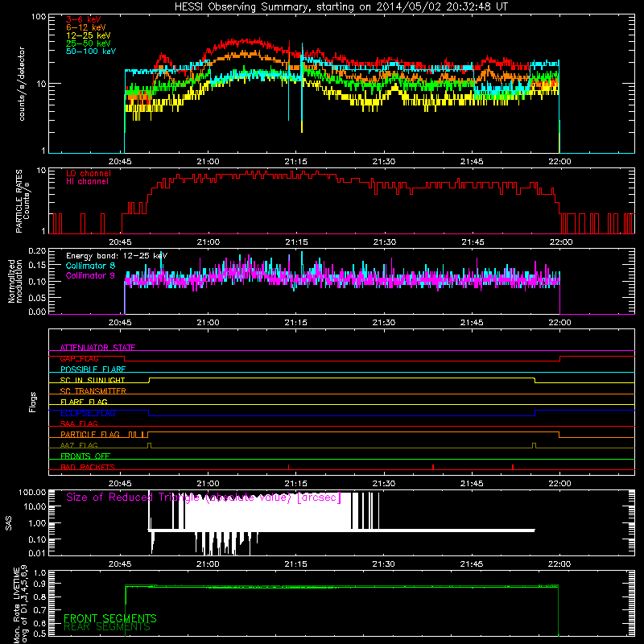Screen dimensions: 644x644
Task: Click the BAD_PACKETS flag label
Action: (88, 467)
